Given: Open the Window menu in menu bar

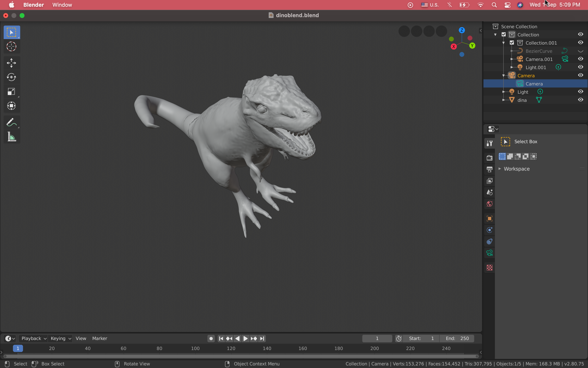Looking at the screenshot, I should (x=62, y=5).
